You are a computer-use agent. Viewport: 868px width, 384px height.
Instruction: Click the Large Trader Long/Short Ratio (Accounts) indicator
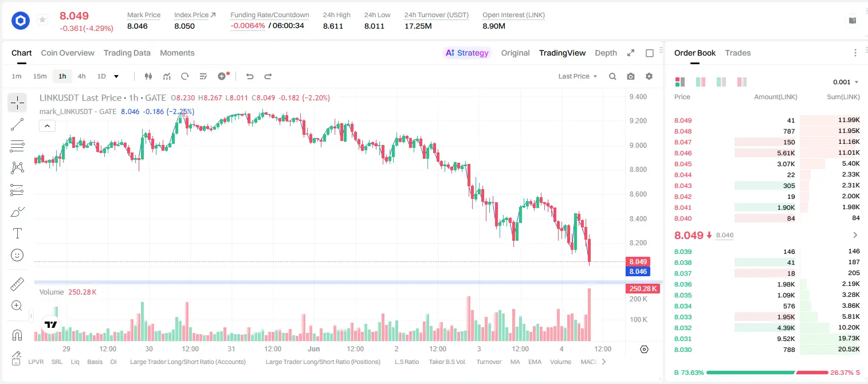188,362
